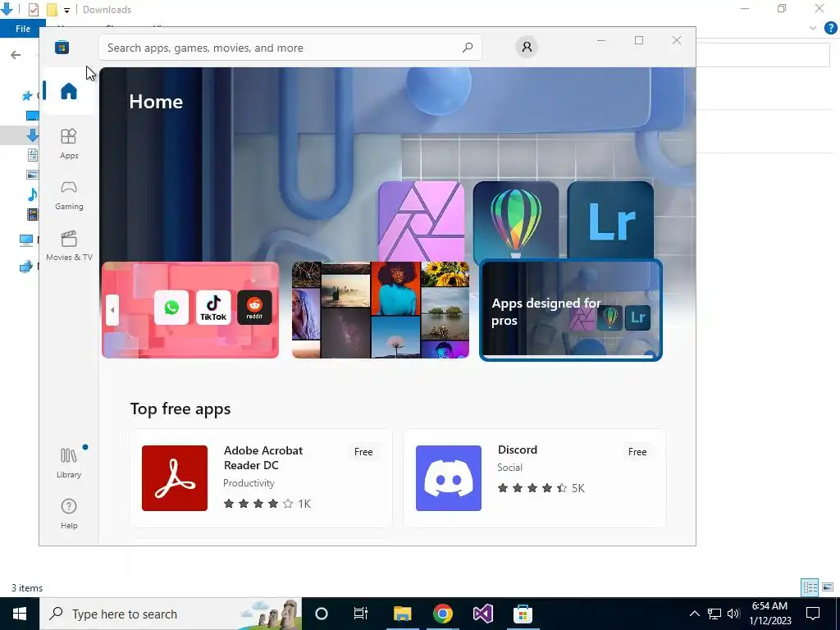This screenshot has width=840, height=630.
Task: Expand the ribbon chevron in Explorer window
Action: coord(813,29)
